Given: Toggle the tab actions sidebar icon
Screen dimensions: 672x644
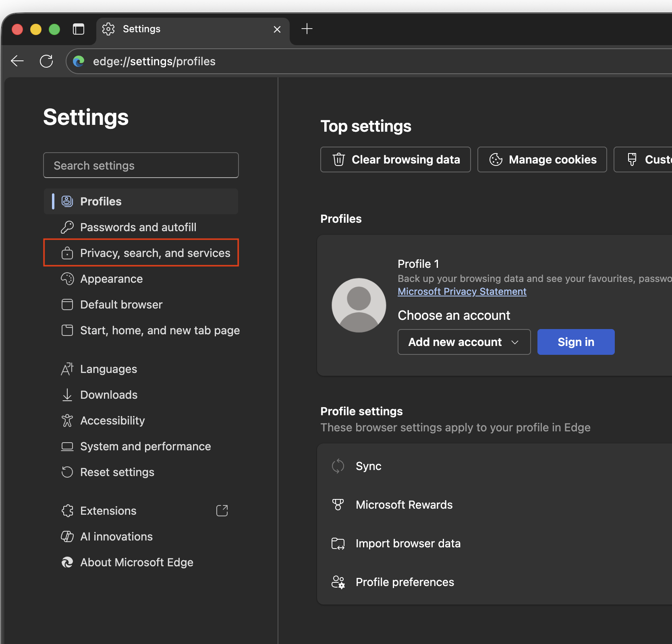Looking at the screenshot, I should point(79,29).
